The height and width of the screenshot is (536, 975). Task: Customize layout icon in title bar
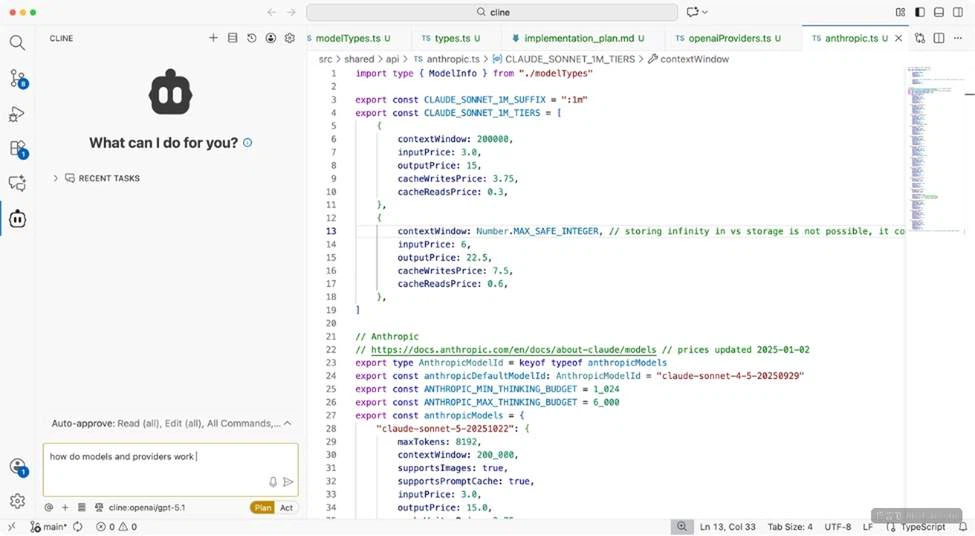900,12
